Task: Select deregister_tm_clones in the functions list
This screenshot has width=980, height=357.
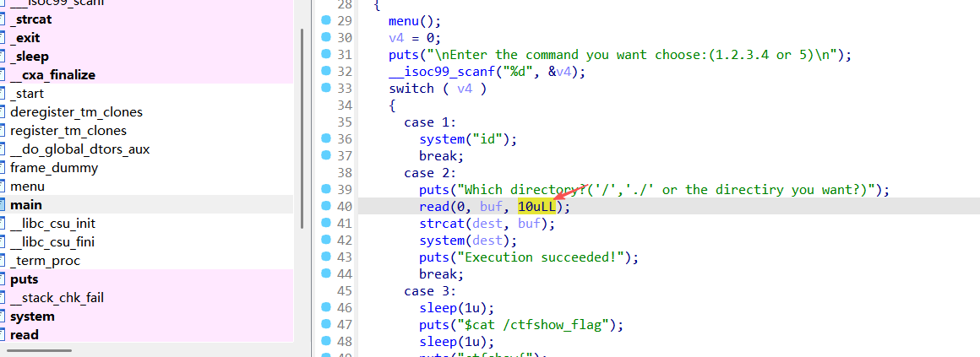Action: click(76, 112)
